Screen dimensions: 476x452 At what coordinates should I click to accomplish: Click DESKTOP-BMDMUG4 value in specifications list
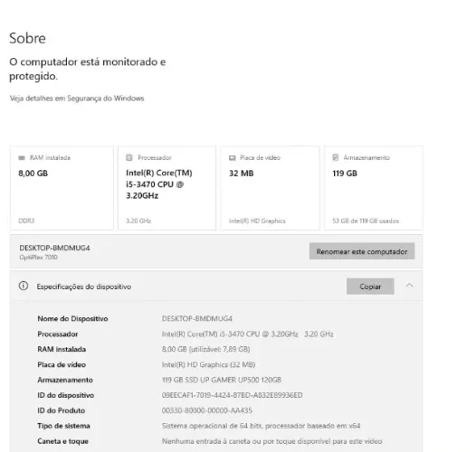[197, 318]
